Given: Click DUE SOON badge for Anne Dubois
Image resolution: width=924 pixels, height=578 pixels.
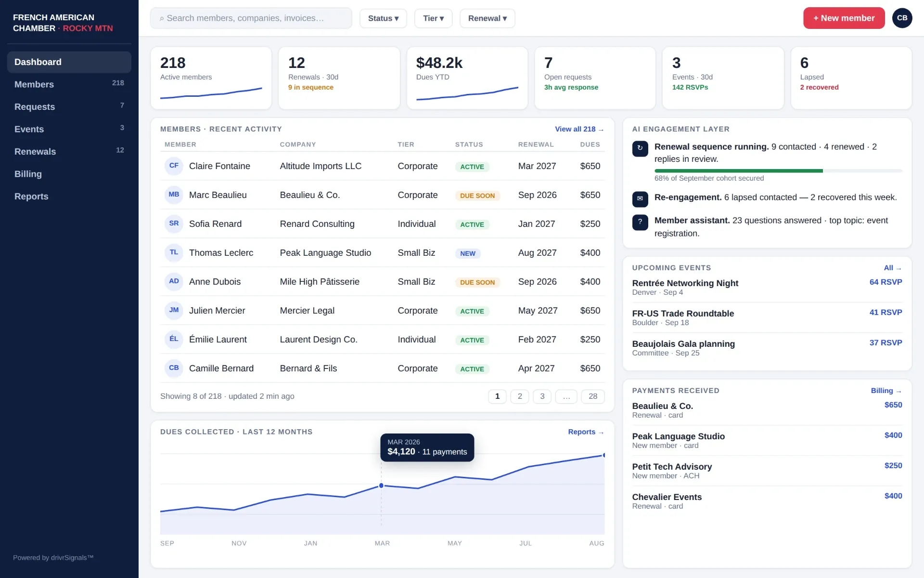Looking at the screenshot, I should point(477,282).
